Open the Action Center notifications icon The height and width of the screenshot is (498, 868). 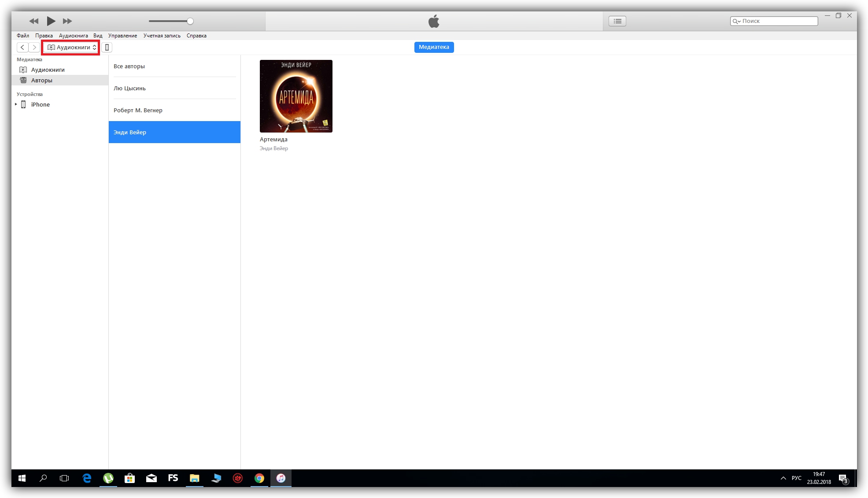click(x=843, y=479)
